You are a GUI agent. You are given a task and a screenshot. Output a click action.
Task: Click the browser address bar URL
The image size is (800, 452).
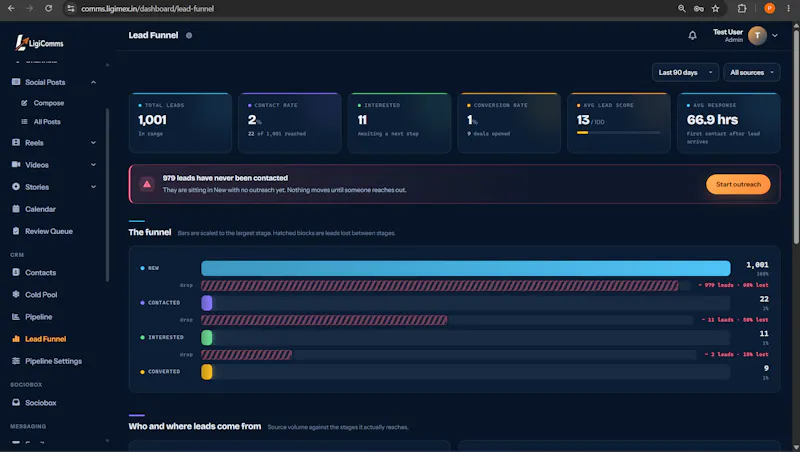[147, 8]
